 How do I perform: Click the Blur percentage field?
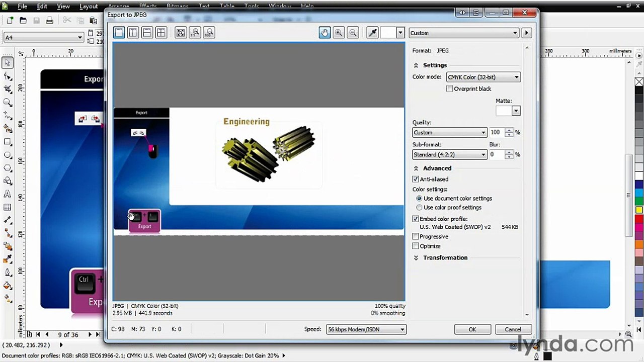496,154
